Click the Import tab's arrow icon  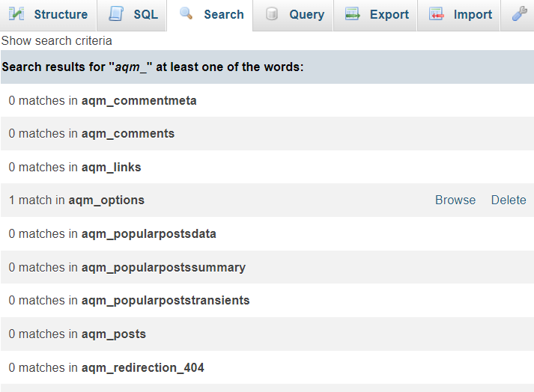tap(436, 14)
